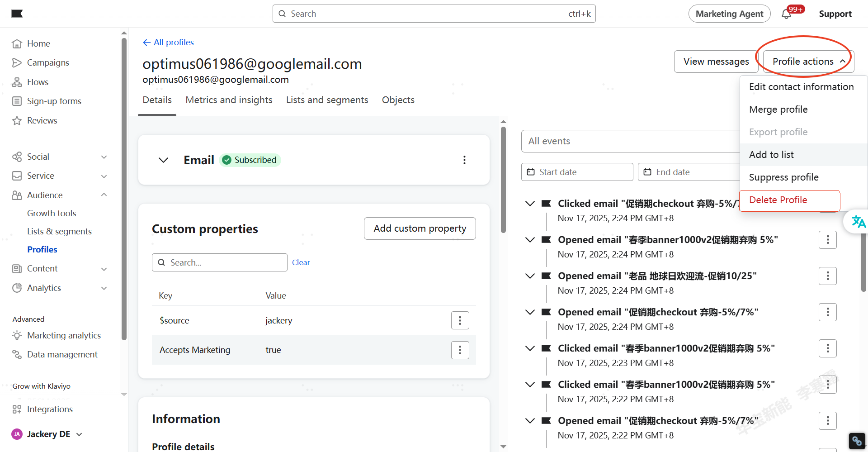Viewport: 868px width, 452px height.
Task: Expand the Clicked email 2:24 PM event
Action: tap(530, 204)
